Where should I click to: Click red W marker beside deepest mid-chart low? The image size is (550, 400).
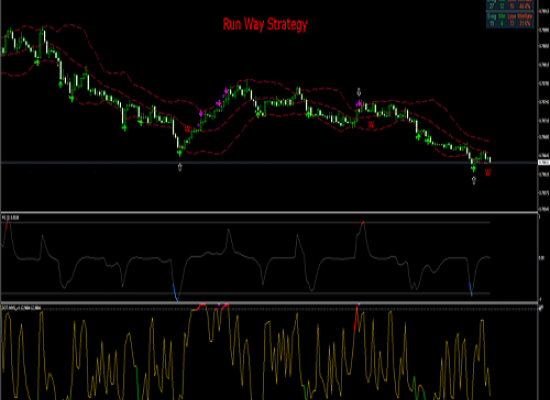point(187,129)
